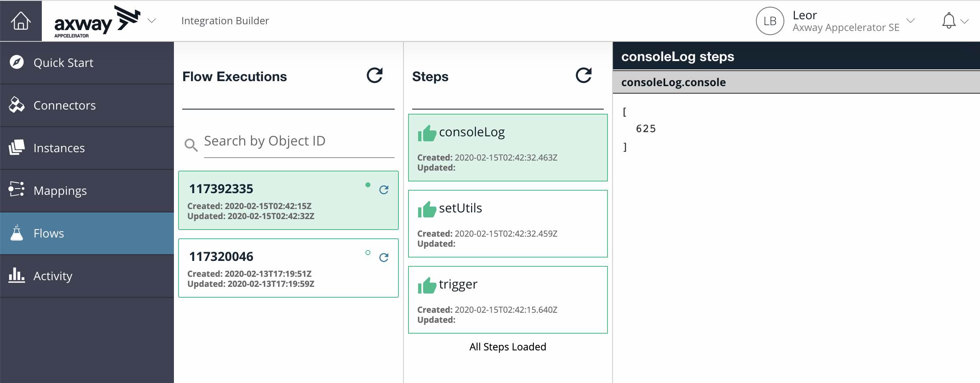Click setUtils created timestamp 02:42:32.459Z

(x=506, y=234)
